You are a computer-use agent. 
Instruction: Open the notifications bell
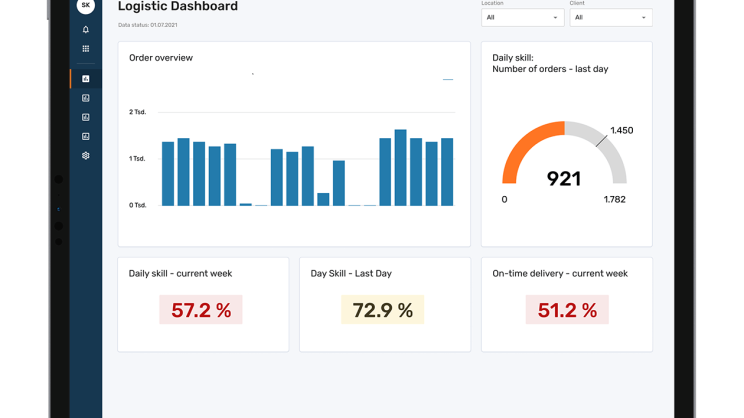pyautogui.click(x=86, y=30)
